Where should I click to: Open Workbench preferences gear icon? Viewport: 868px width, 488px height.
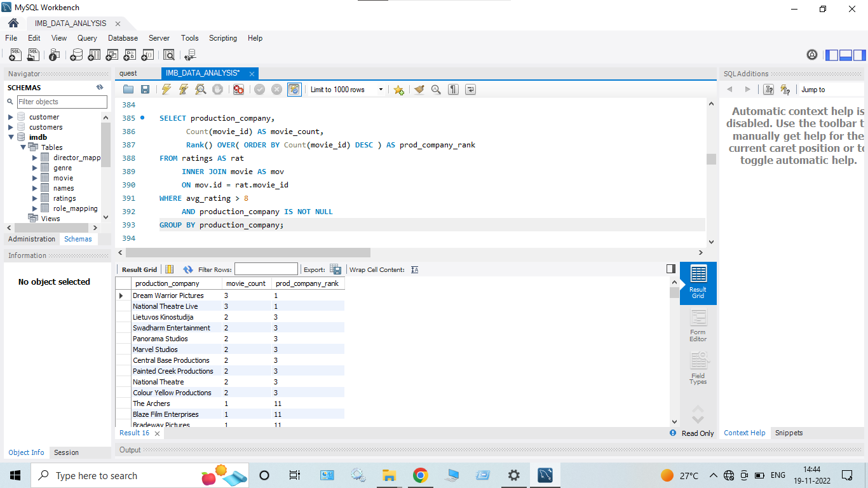812,55
